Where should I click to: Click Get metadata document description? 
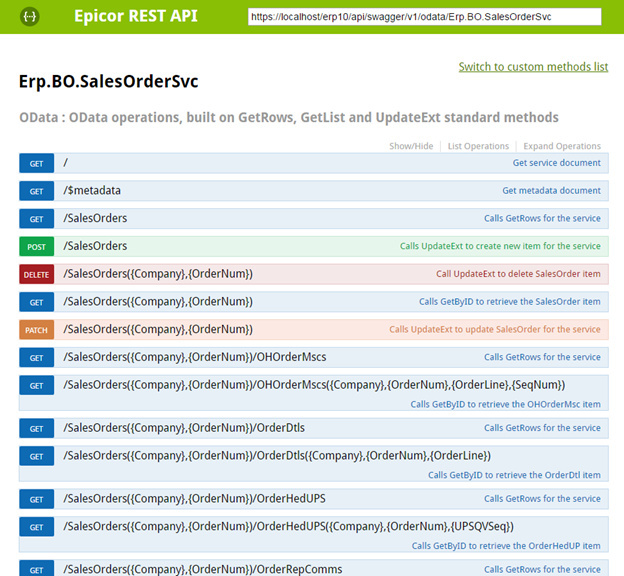[x=551, y=191]
